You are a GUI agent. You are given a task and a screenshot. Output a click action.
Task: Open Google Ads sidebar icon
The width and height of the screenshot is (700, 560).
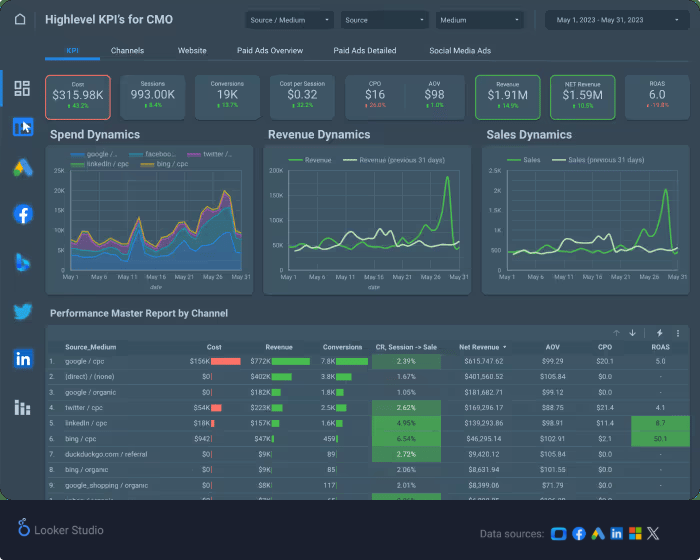pyautogui.click(x=23, y=167)
